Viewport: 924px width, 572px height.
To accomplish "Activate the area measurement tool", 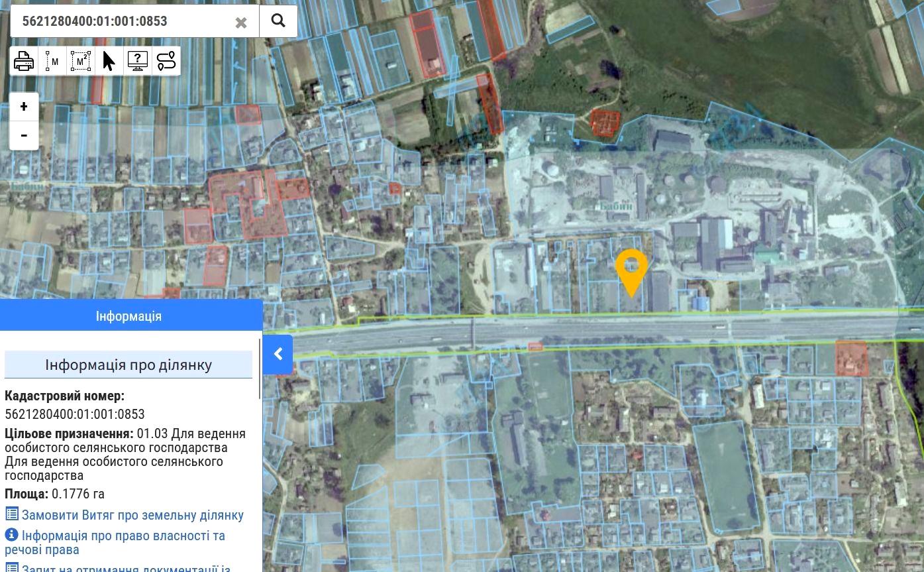I will (x=81, y=61).
